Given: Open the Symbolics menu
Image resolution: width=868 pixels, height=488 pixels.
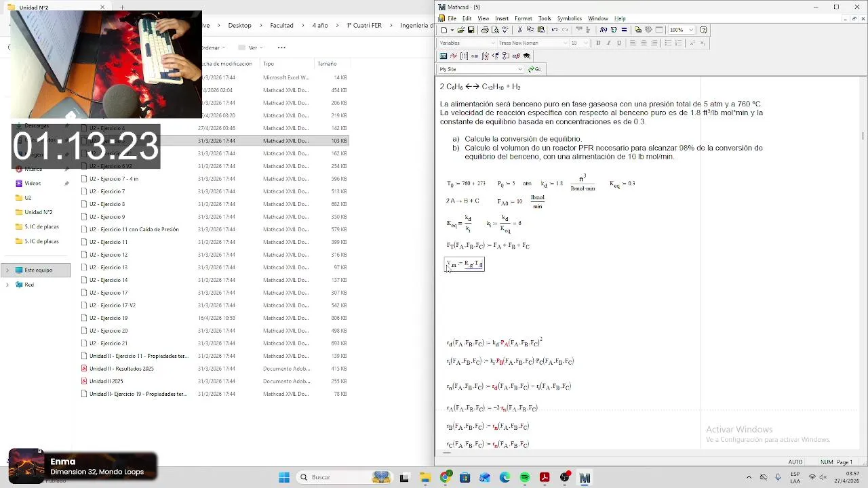Looking at the screenshot, I should point(569,18).
